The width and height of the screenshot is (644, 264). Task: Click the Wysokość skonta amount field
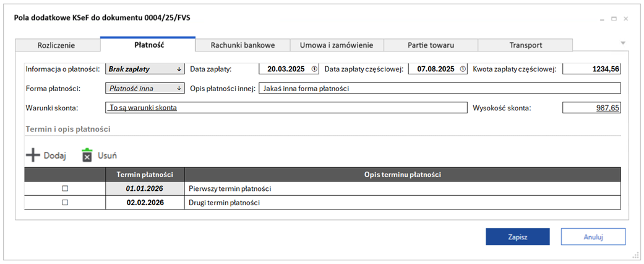pos(591,108)
